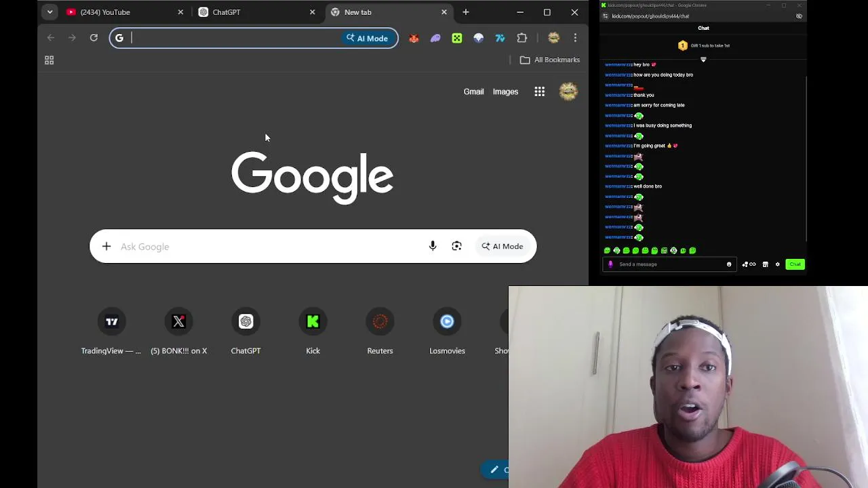The image size is (868, 488).
Task: Click message "am sorry for coming late"
Action: click(659, 105)
